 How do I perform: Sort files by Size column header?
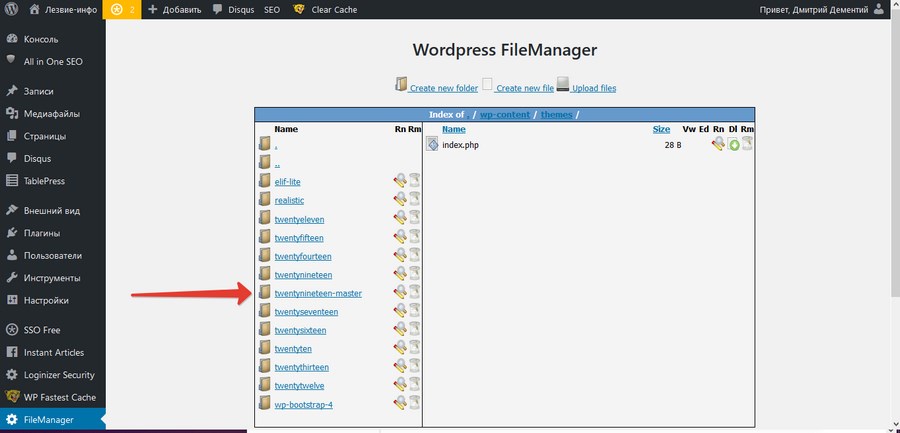662,130
